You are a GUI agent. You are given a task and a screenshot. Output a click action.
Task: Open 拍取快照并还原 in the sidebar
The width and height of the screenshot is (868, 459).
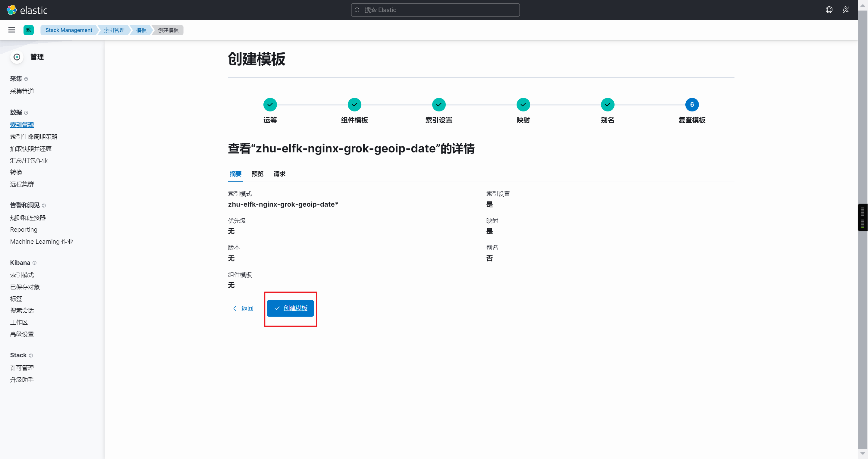[31, 149]
